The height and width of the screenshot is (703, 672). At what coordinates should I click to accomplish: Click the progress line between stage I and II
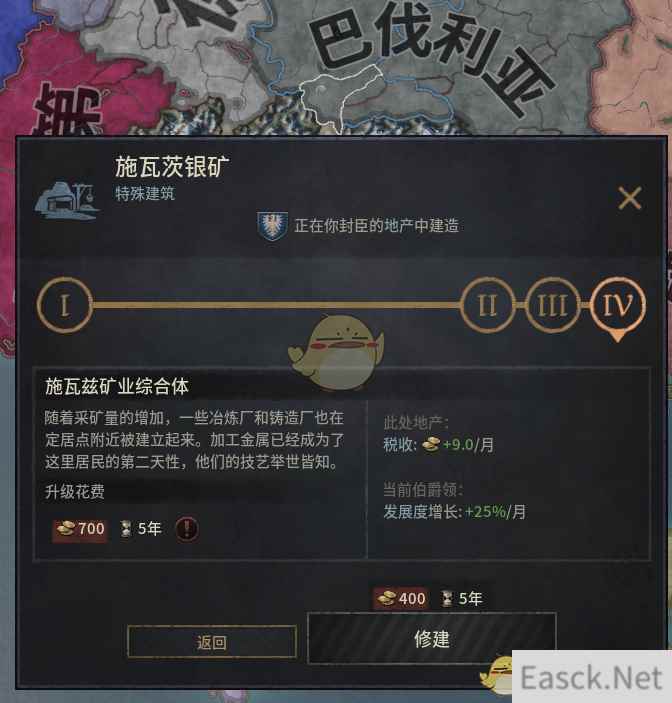point(277,305)
